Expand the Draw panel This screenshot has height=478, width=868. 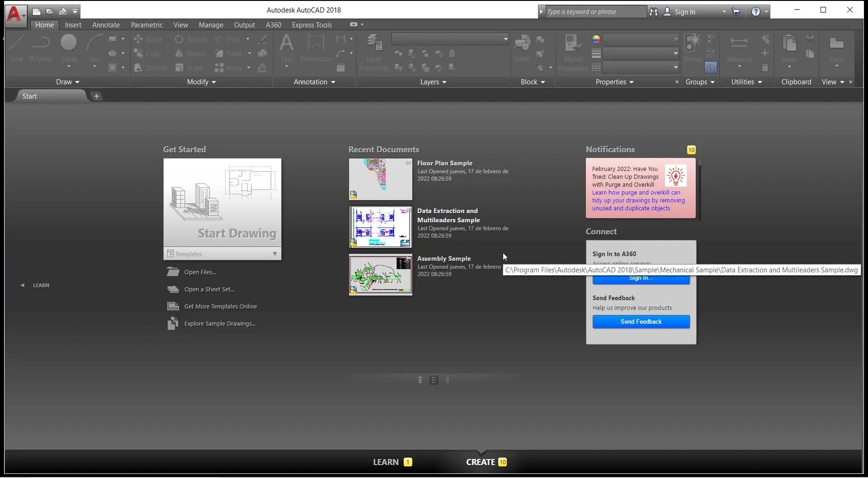[x=68, y=82]
